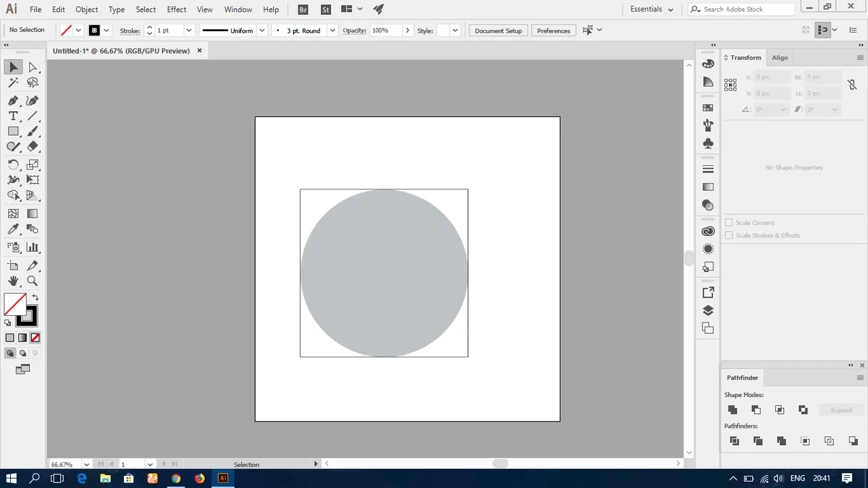Select the Gradient tool
Image resolution: width=868 pixels, height=488 pixels.
[33, 213]
